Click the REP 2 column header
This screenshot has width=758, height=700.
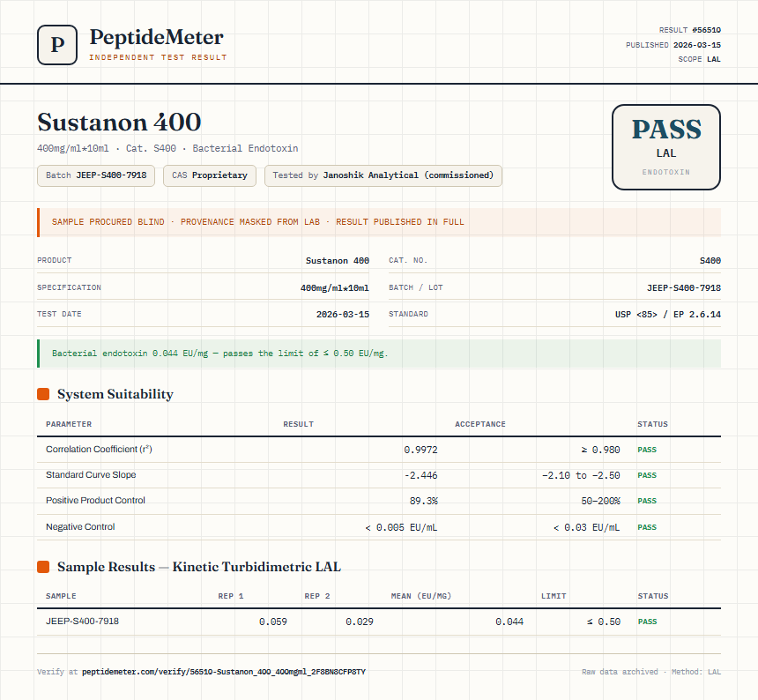(317, 596)
